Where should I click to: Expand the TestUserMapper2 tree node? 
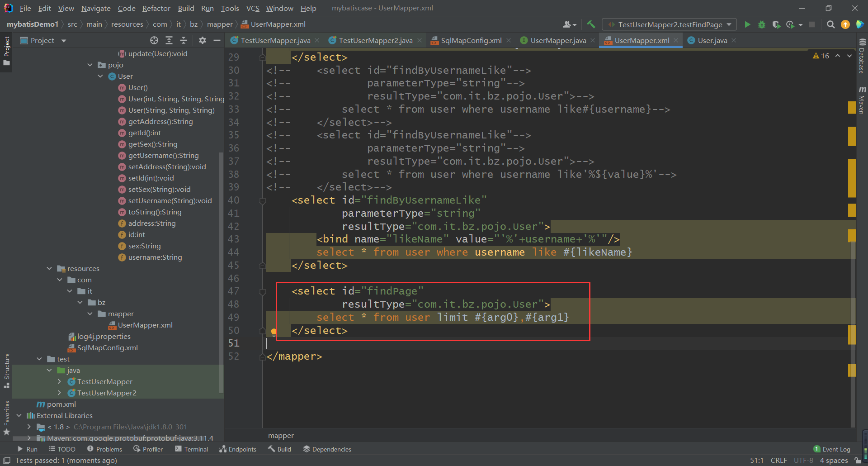tap(59, 393)
